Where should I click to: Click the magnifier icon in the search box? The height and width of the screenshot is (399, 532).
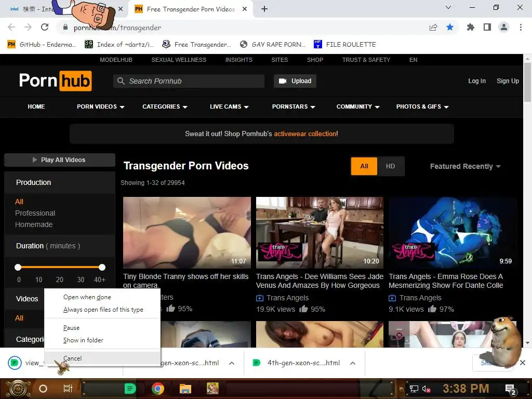pos(121,81)
